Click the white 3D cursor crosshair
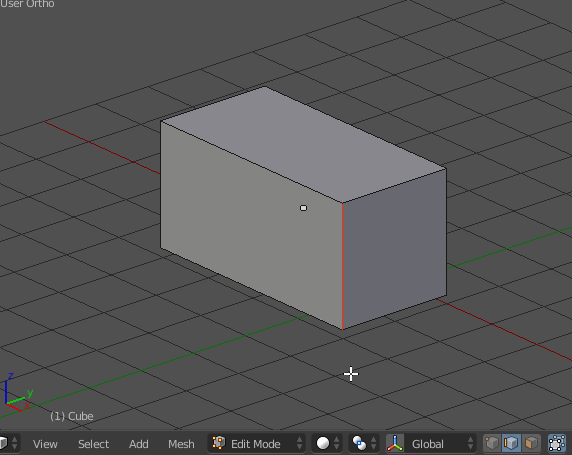Image resolution: width=572 pixels, height=455 pixels. (x=351, y=374)
